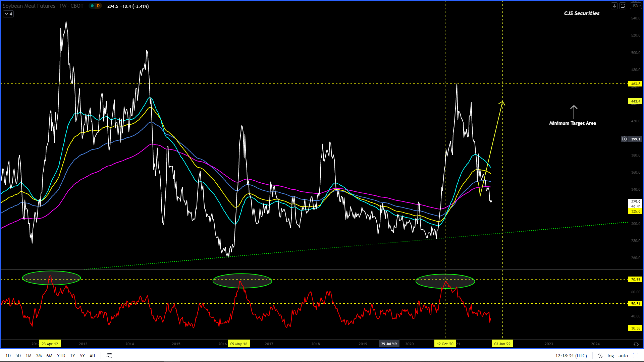Click the maximize chart pane icon
This screenshot has width=644, height=362.
(623, 6)
